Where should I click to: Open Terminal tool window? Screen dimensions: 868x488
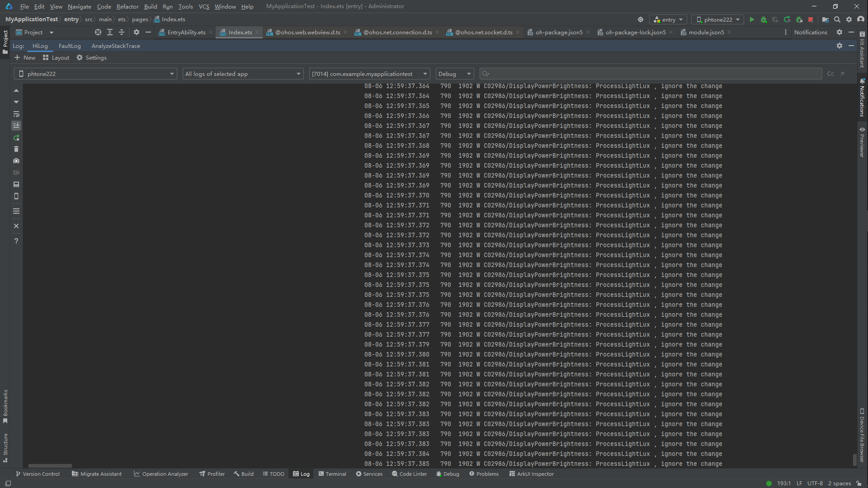tap(332, 474)
